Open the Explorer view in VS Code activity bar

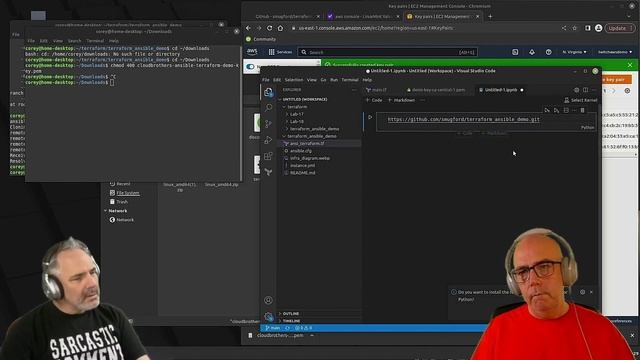[x=268, y=93]
